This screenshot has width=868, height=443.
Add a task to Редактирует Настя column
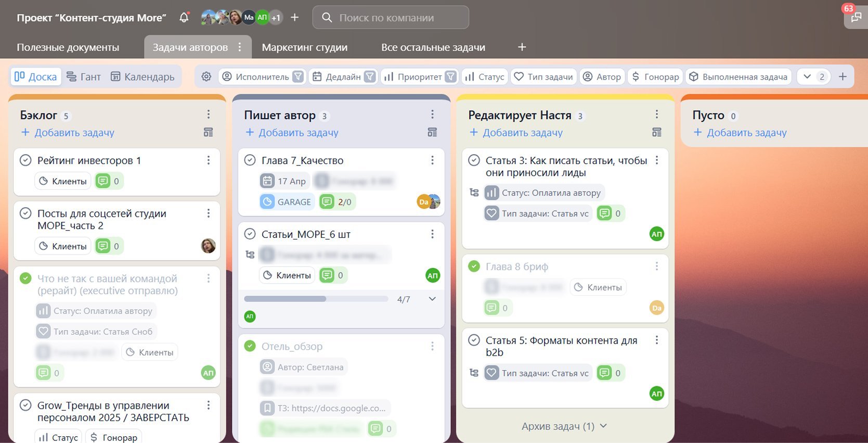tap(516, 133)
